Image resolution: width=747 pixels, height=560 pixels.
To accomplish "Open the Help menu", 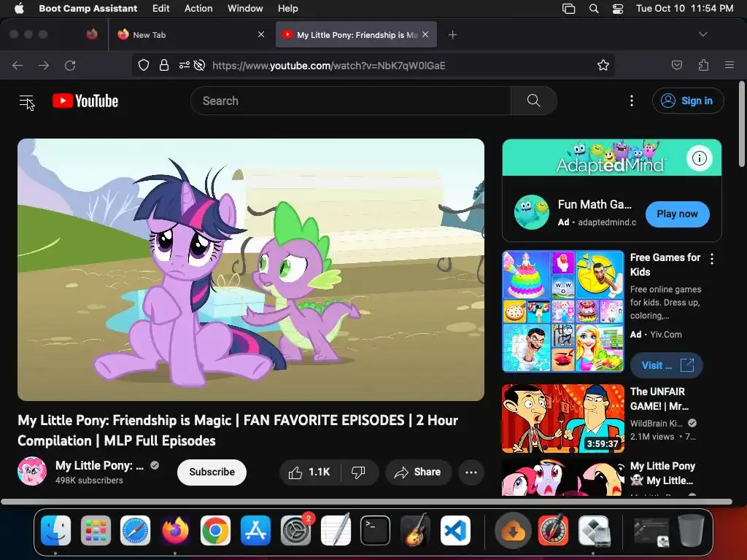I will [287, 9].
